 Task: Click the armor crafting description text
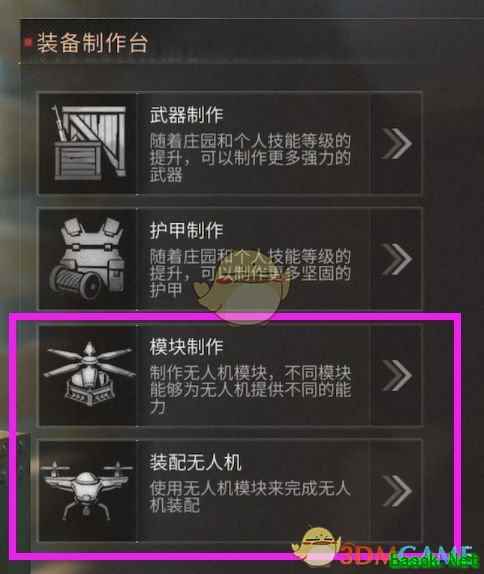pos(250,273)
